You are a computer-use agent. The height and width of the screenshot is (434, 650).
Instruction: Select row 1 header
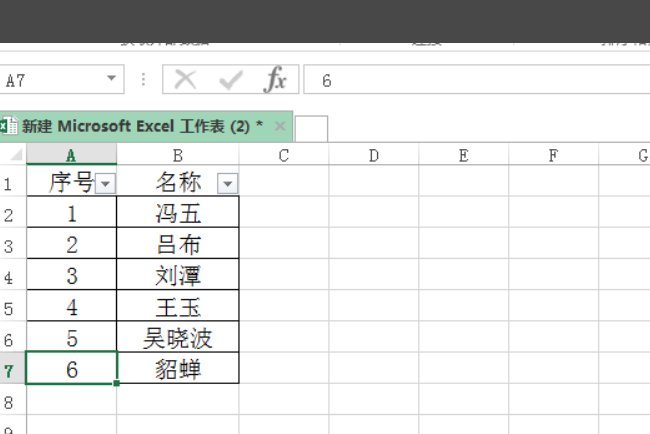[13, 181]
